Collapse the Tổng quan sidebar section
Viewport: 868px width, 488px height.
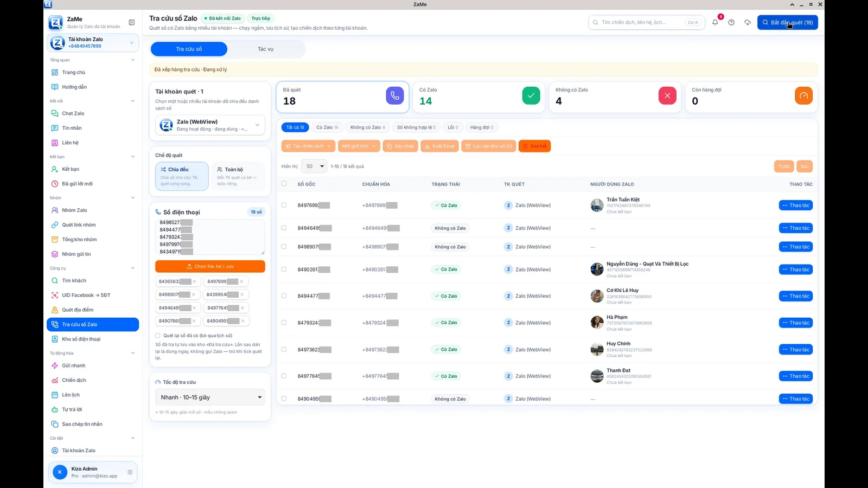pyautogui.click(x=93, y=60)
